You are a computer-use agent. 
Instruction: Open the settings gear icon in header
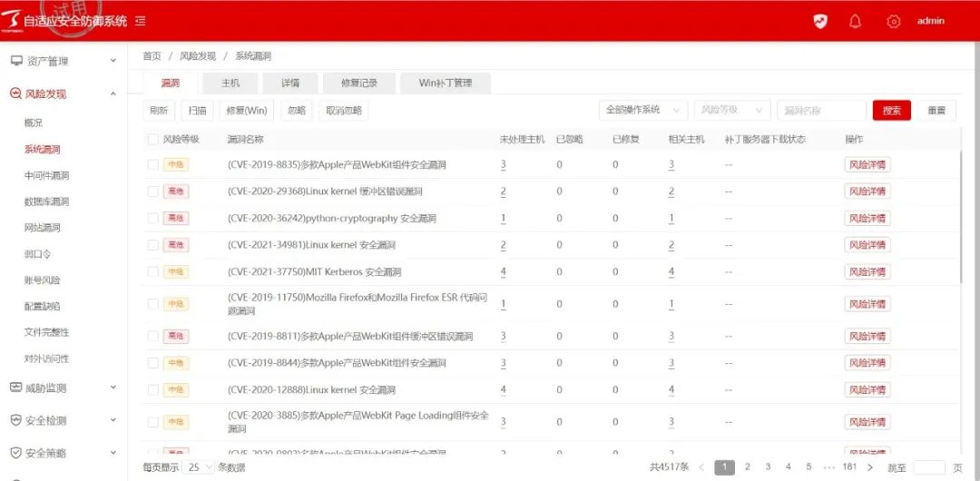[x=894, y=21]
